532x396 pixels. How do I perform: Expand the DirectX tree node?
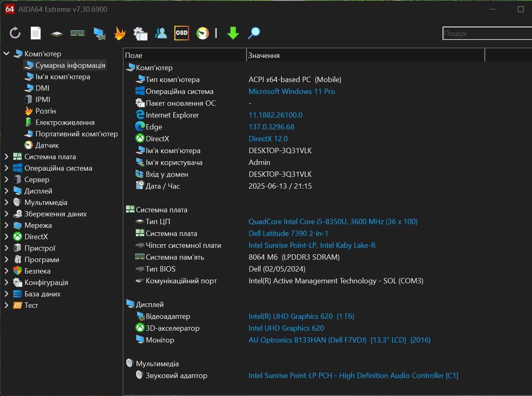pyautogui.click(x=6, y=236)
